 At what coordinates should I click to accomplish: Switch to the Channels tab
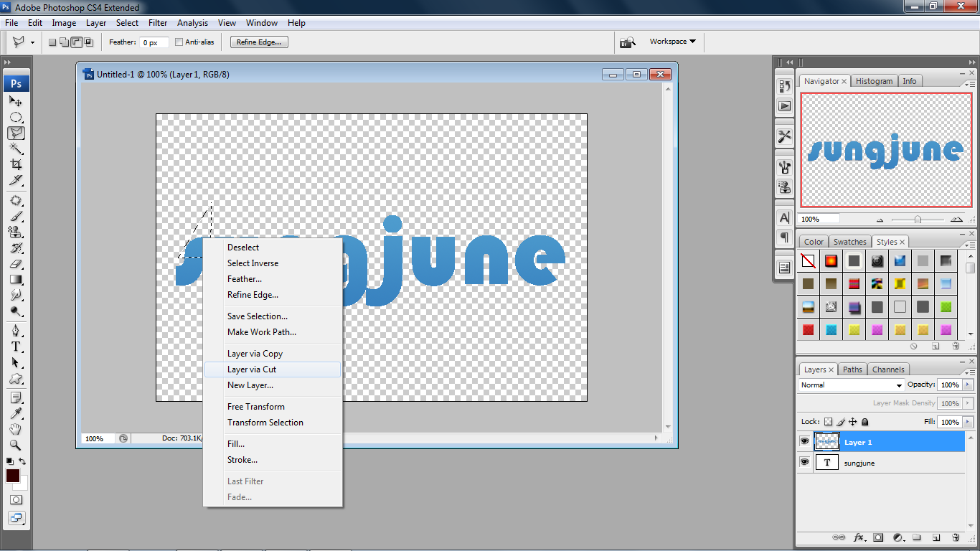click(x=888, y=369)
